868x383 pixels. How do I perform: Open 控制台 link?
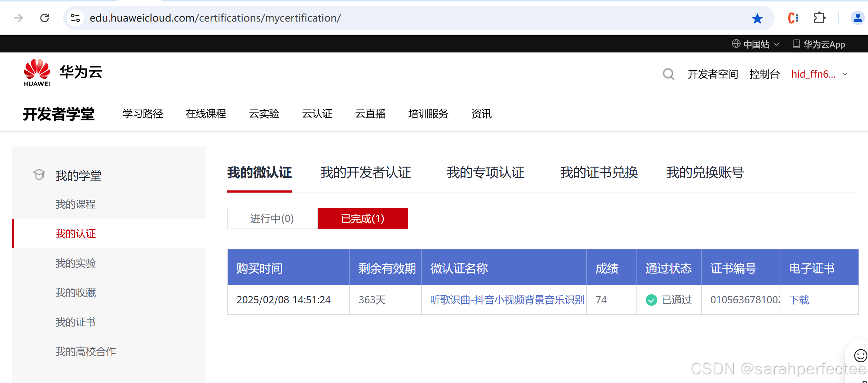765,74
